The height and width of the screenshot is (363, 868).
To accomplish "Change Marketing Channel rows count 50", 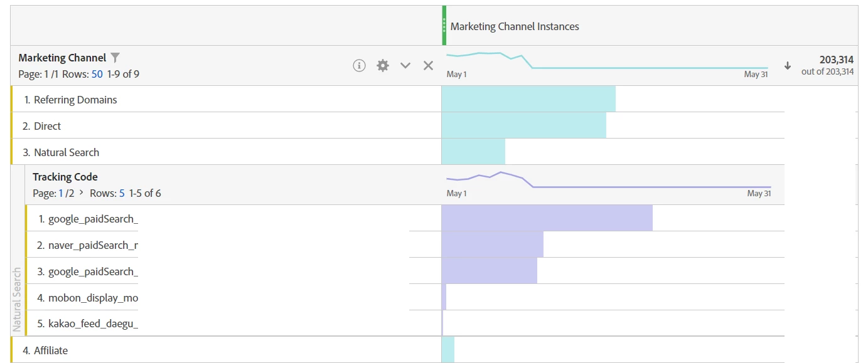I will click(97, 74).
